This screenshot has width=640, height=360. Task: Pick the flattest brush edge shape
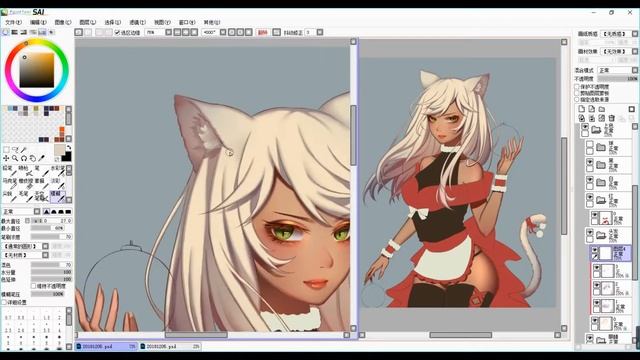click(x=68, y=211)
